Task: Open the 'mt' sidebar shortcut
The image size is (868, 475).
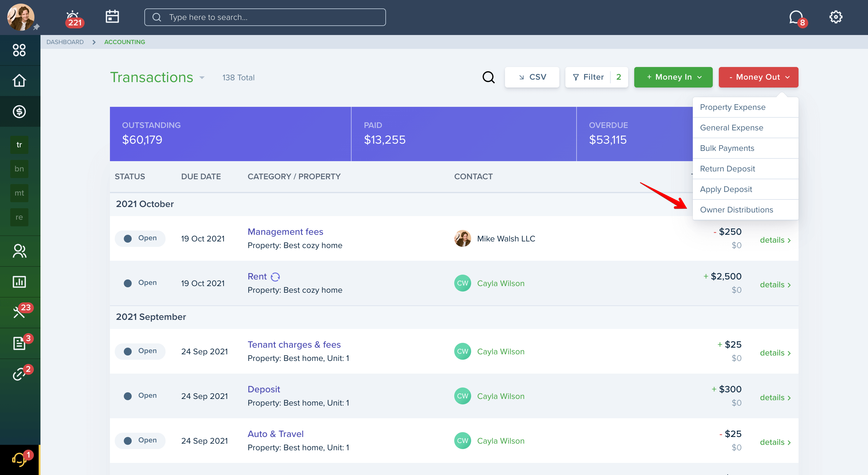Action: (x=19, y=193)
